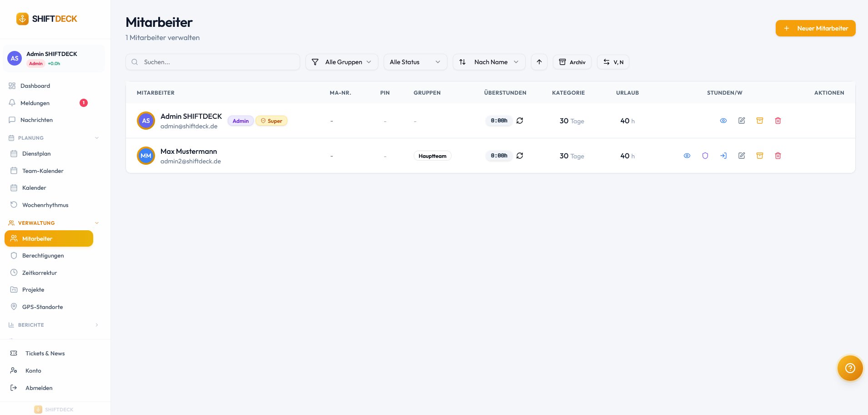View Admin SHIFTDECK details via eye icon
Viewport: 868px width, 415px height.
(723, 121)
